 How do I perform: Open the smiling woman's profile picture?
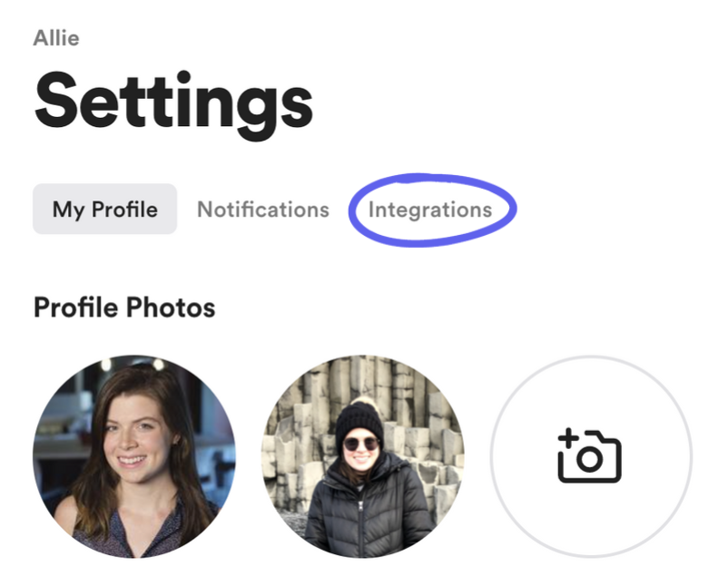(134, 456)
